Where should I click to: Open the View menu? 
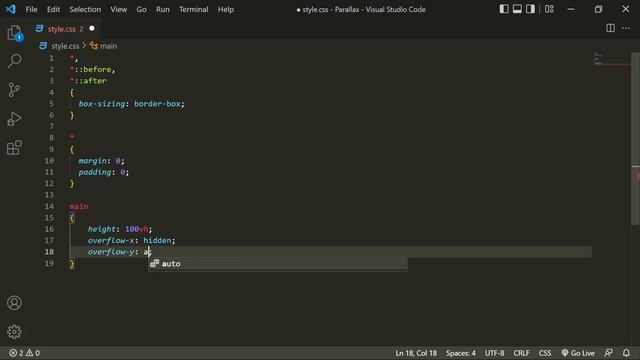tap(118, 9)
